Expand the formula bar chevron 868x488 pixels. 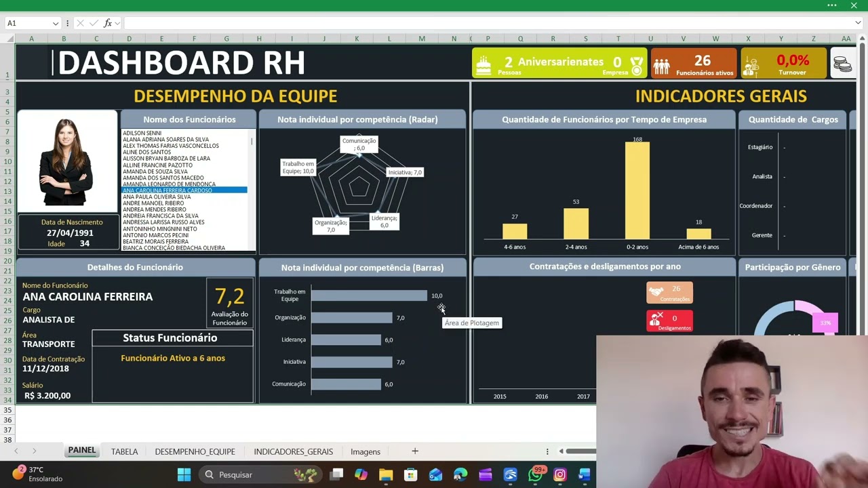click(858, 23)
